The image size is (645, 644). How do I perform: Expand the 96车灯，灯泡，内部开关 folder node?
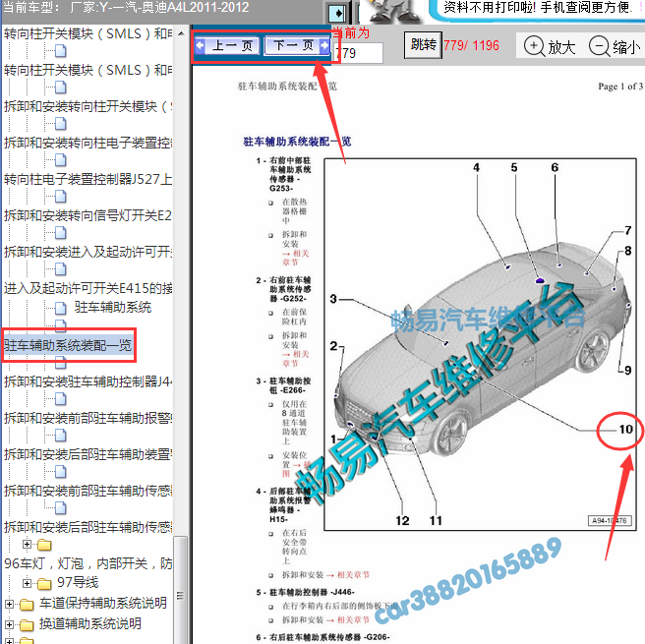[x=27, y=545]
